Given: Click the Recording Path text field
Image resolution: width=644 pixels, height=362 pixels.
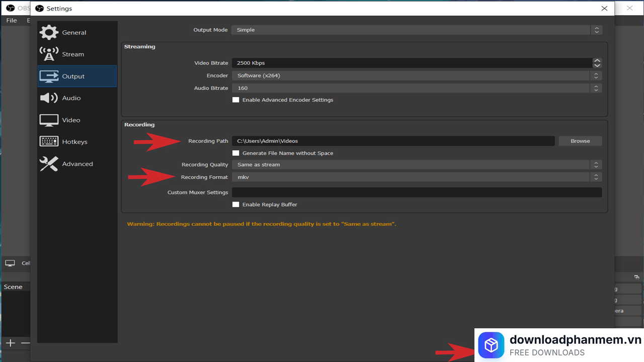Looking at the screenshot, I should [x=392, y=141].
